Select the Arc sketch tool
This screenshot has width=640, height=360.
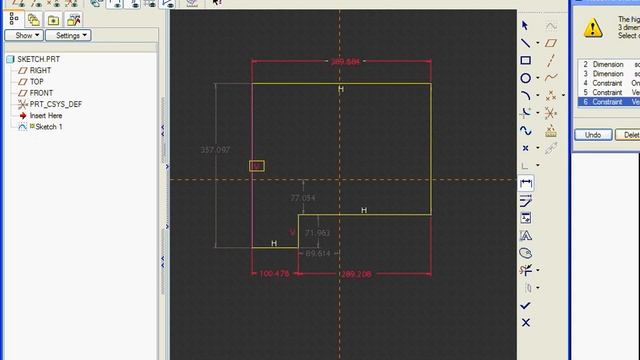[525, 96]
